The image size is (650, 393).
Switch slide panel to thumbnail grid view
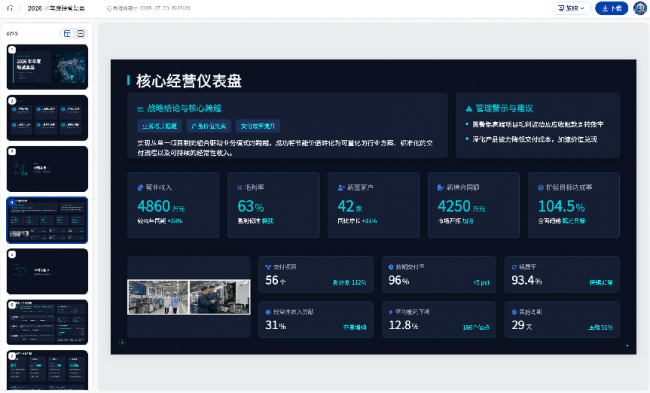67,34
